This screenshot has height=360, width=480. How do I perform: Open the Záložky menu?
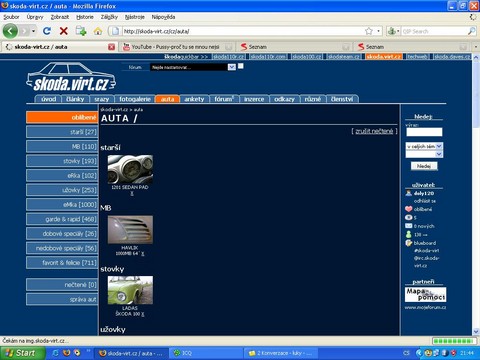click(109, 17)
